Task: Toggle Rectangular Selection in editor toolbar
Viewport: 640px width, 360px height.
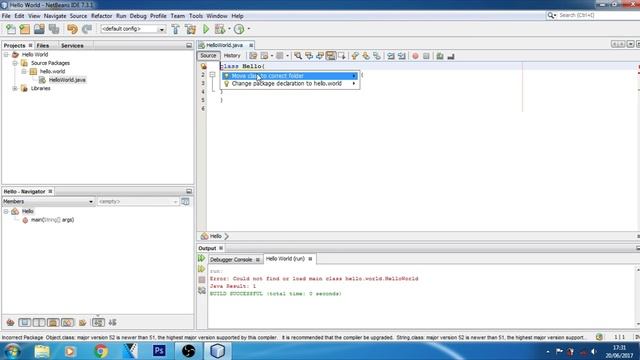Action: (x=342, y=56)
